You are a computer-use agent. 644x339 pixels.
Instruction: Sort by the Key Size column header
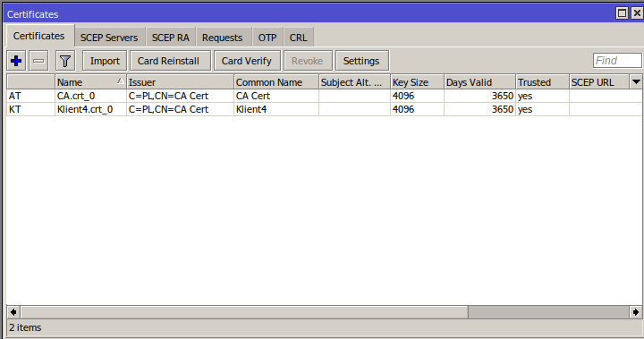coord(417,82)
